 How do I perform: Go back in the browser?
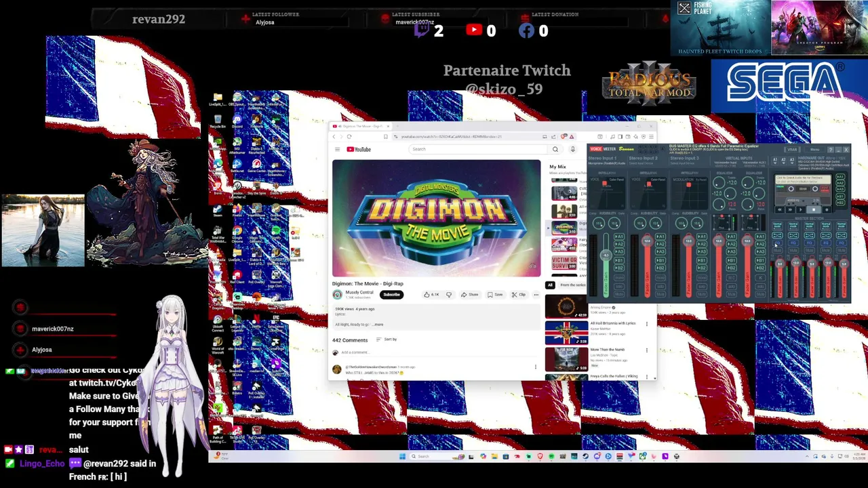pos(334,137)
